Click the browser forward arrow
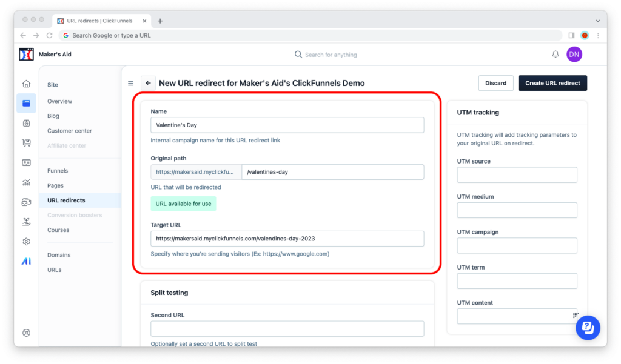This screenshot has height=364, width=621. [36, 35]
